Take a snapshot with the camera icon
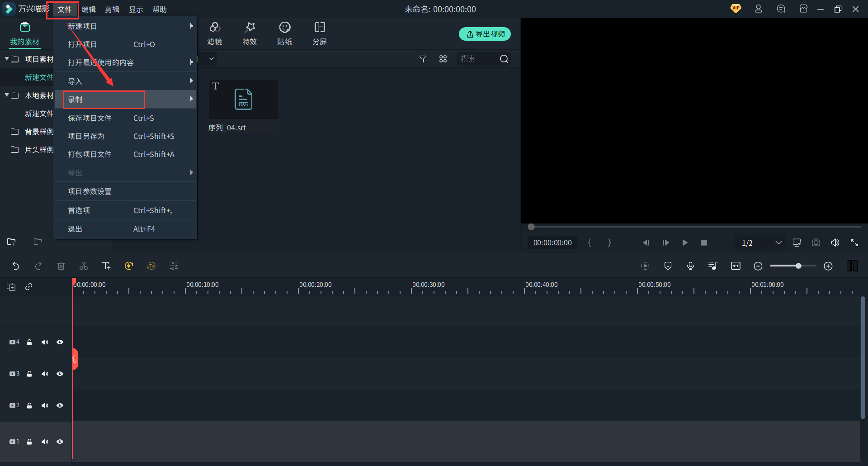This screenshot has height=466, width=868. click(x=816, y=243)
